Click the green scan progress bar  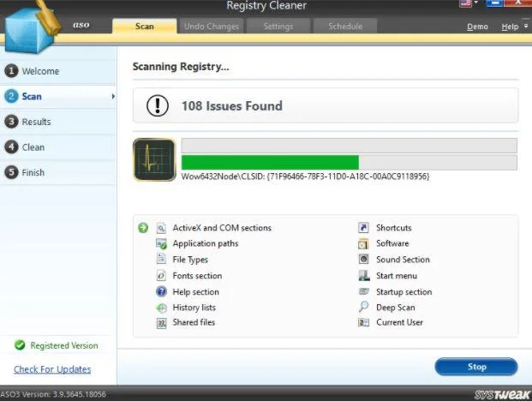click(x=270, y=163)
